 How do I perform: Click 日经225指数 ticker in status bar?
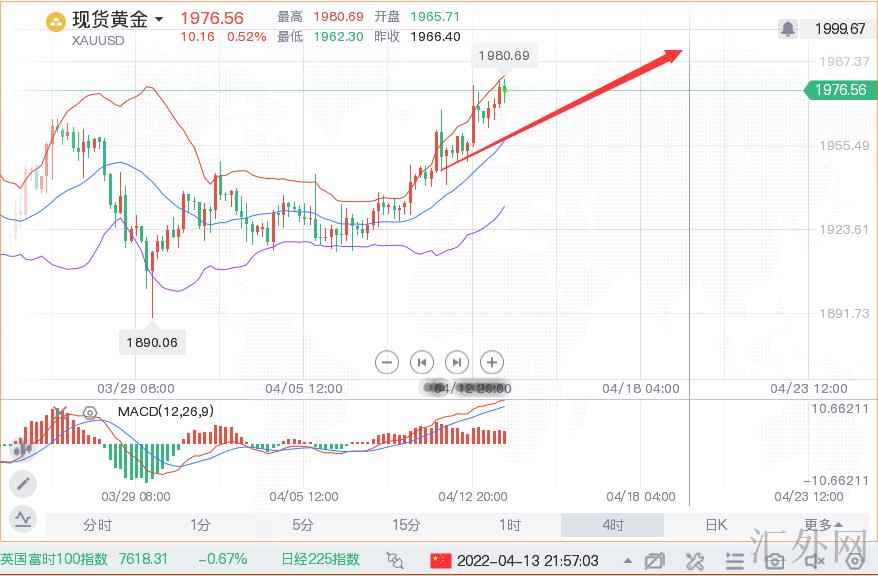click(320, 559)
